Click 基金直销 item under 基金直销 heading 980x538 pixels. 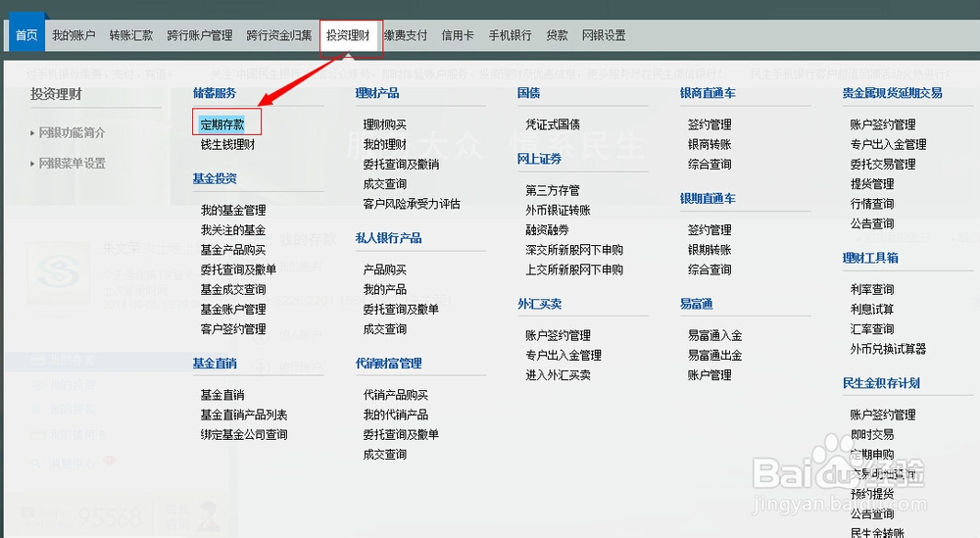[x=222, y=395]
